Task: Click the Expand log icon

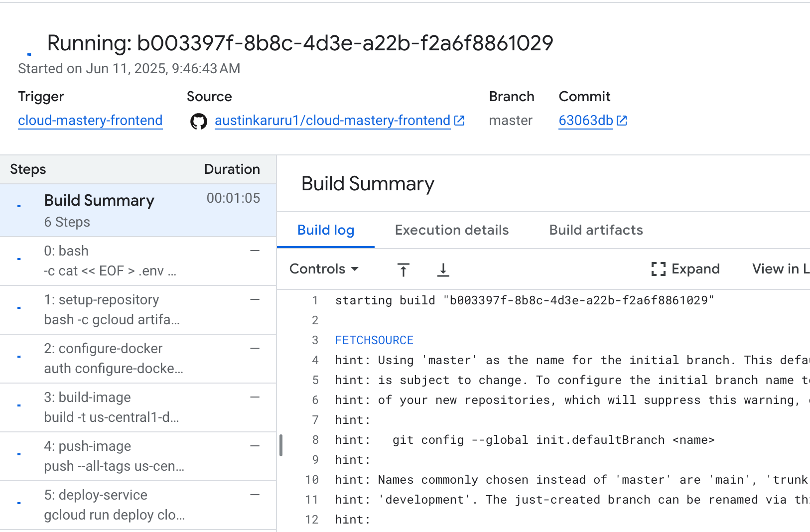Action: pos(658,269)
